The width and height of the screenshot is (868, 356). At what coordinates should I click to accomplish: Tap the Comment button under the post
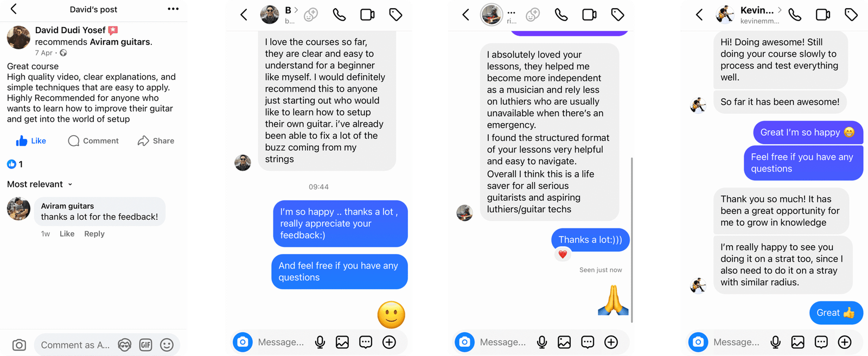coord(93,141)
